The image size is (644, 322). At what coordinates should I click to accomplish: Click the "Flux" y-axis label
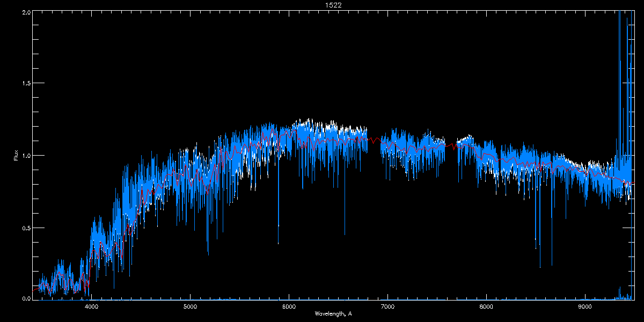(16, 156)
